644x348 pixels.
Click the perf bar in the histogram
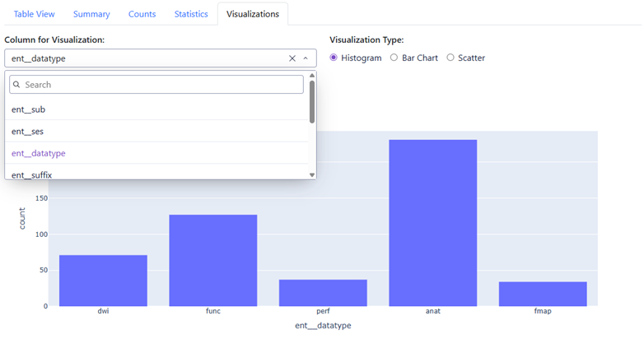pyautogui.click(x=323, y=293)
